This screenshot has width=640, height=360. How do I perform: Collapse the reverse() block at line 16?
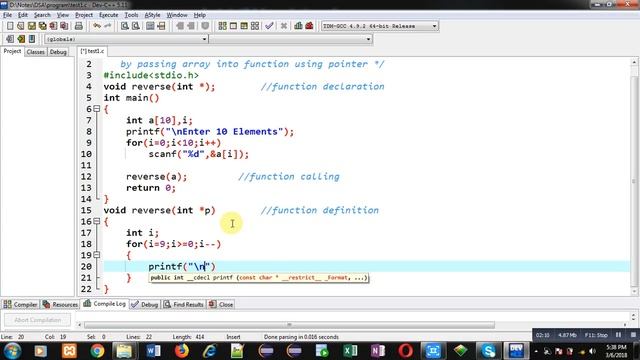(97, 221)
